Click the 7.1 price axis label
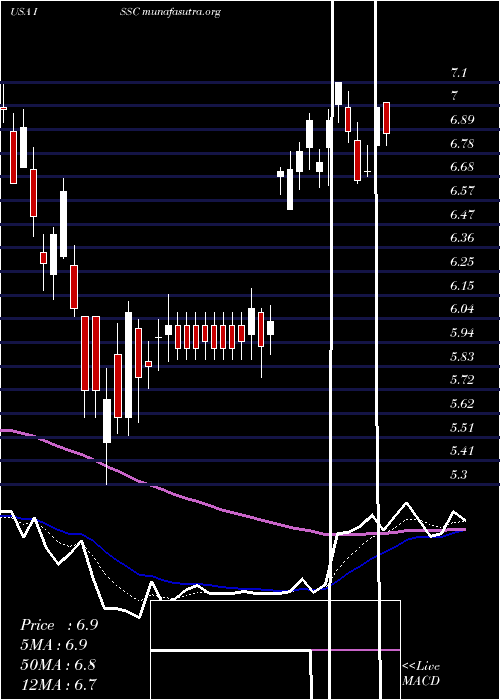The height and width of the screenshot is (700, 500). (459, 72)
